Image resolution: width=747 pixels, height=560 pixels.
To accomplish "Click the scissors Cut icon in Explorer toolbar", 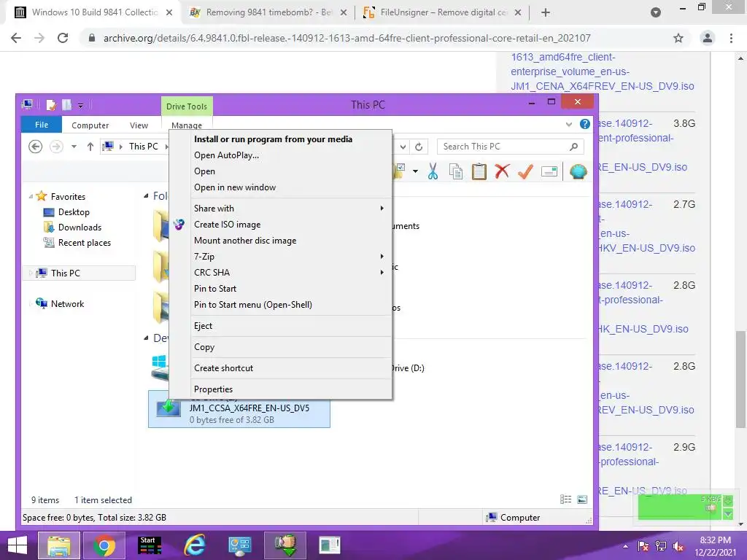I will click(433, 171).
